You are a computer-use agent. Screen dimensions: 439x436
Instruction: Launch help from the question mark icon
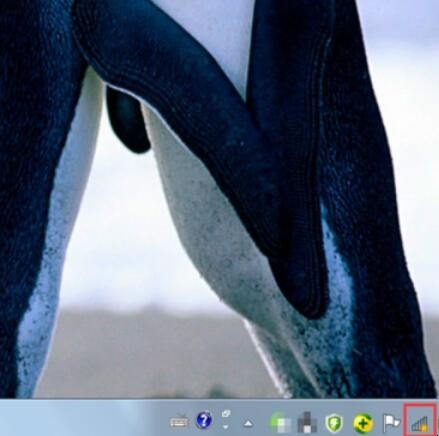204,420
